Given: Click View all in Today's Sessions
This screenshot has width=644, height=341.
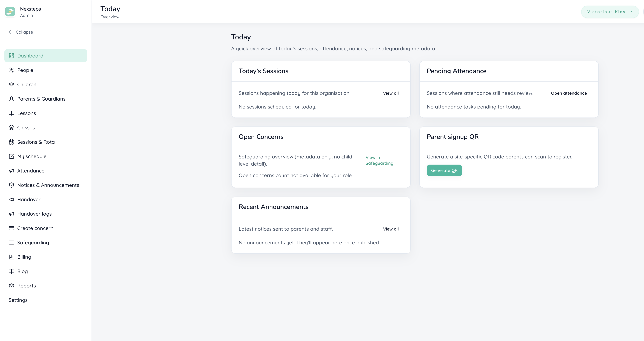Looking at the screenshot, I should (391, 93).
